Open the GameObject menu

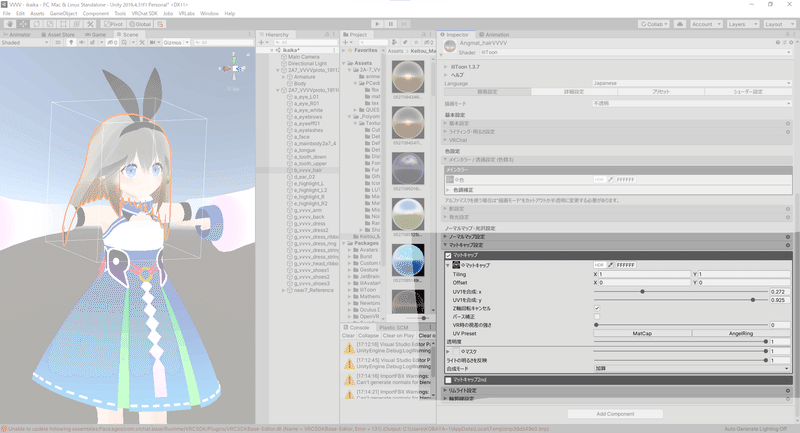(x=64, y=13)
